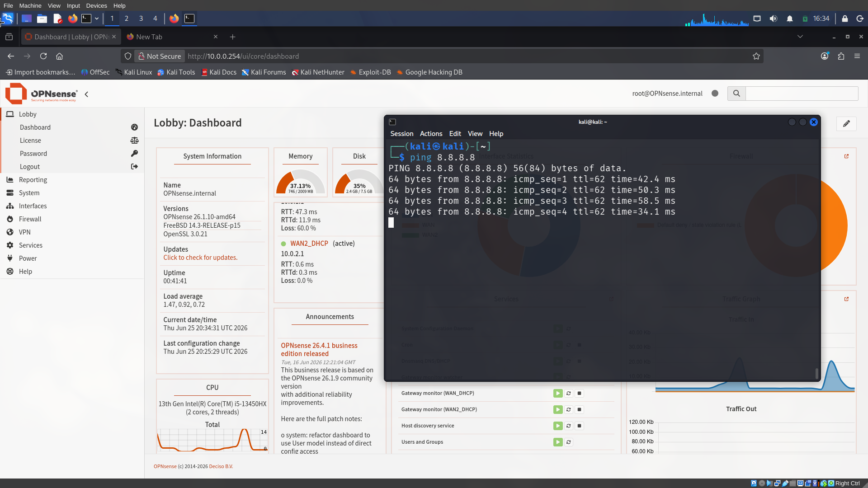
Task: Focus the OPNsense search input field
Action: [x=802, y=94]
